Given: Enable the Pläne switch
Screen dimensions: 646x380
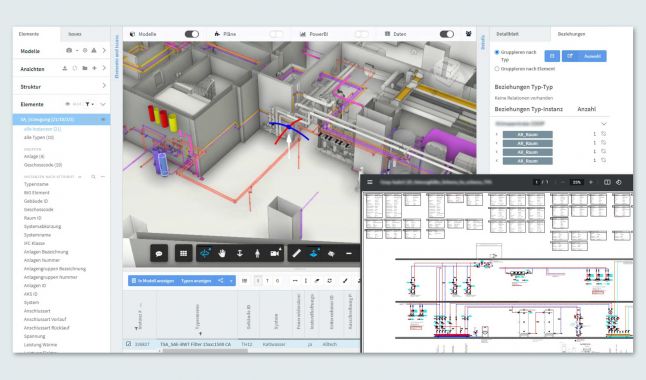Looking at the screenshot, I should (276, 34).
